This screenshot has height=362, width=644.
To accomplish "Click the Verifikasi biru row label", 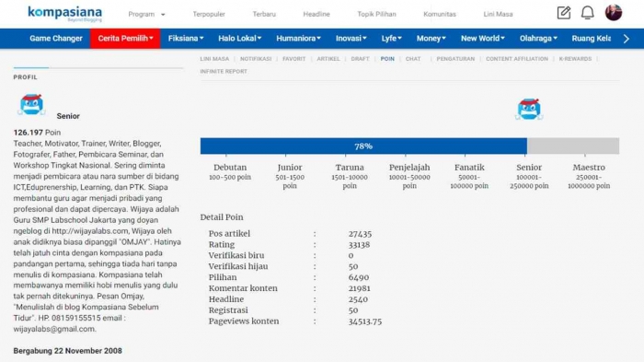I will coord(236,255).
